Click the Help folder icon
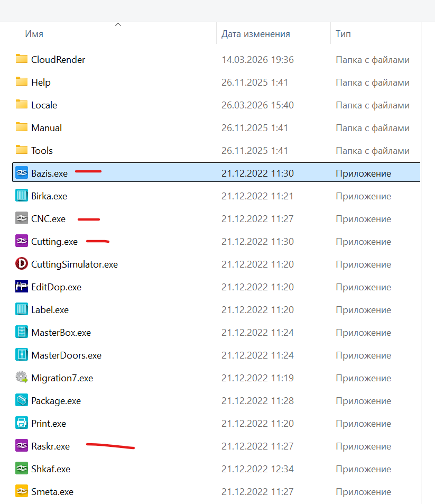 pos(22,82)
